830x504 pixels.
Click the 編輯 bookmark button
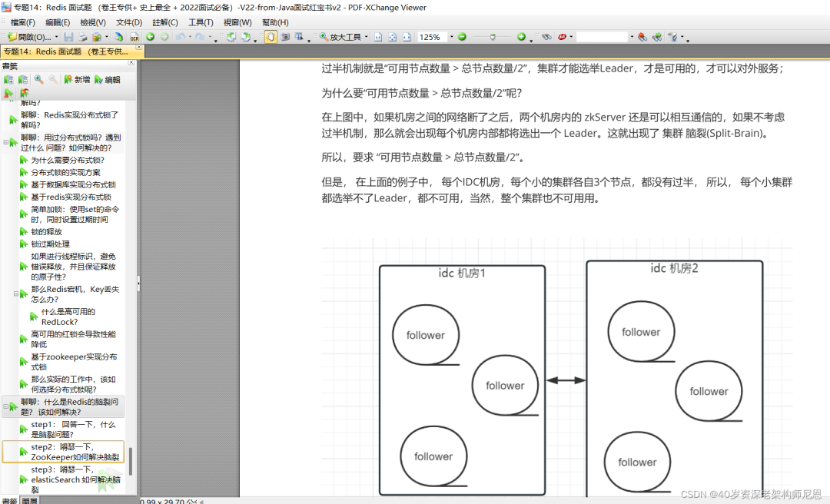pos(108,79)
